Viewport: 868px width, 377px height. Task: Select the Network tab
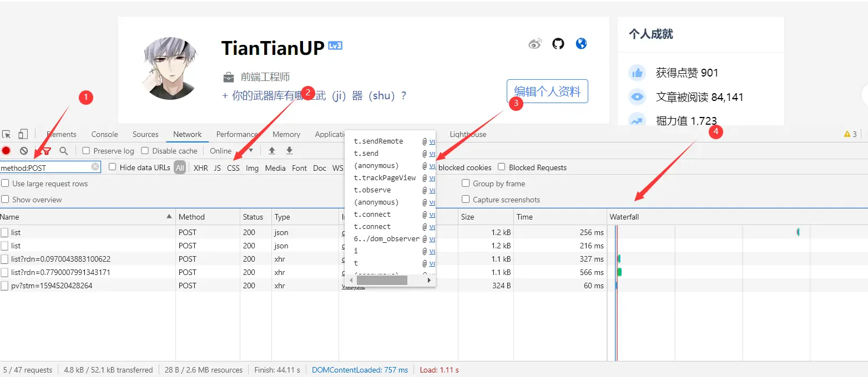point(188,134)
